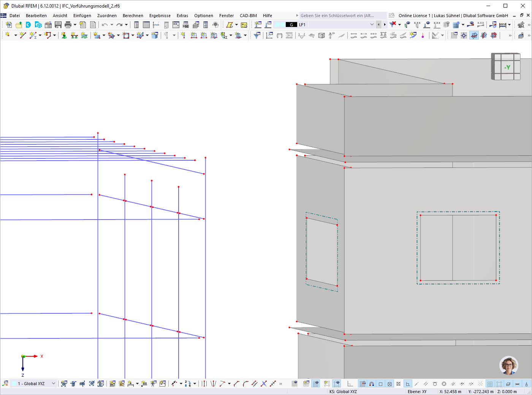Open the table view icon
Image resolution: width=532 pixels, height=395 pixels.
(146, 25)
